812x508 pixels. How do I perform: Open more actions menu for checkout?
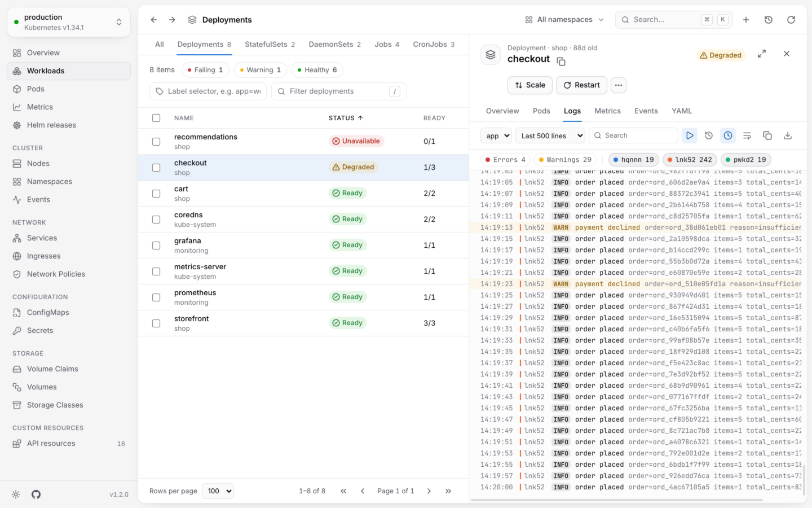click(619, 85)
